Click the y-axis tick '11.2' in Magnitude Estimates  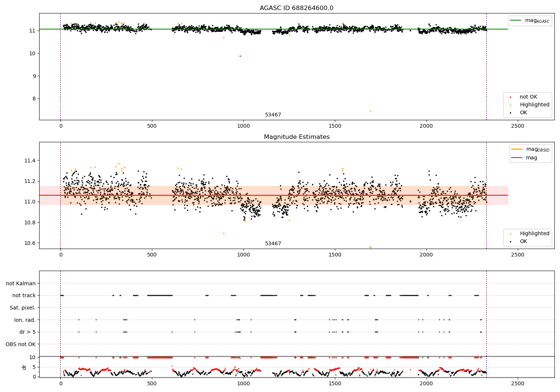30,181
